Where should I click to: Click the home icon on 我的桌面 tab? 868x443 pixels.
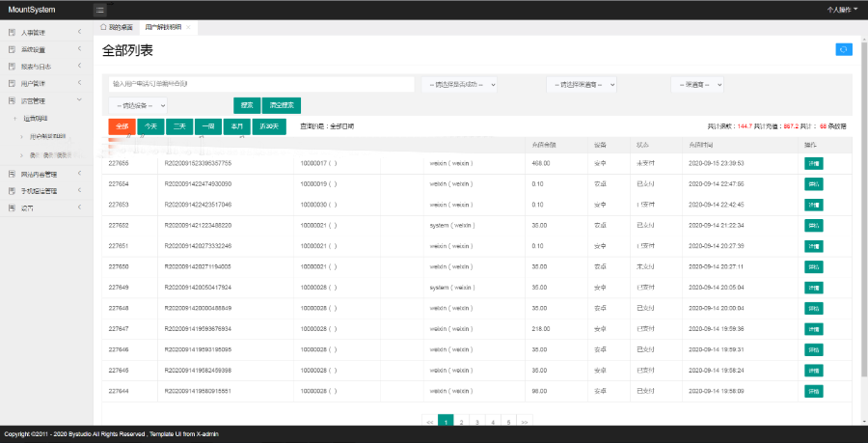104,27
